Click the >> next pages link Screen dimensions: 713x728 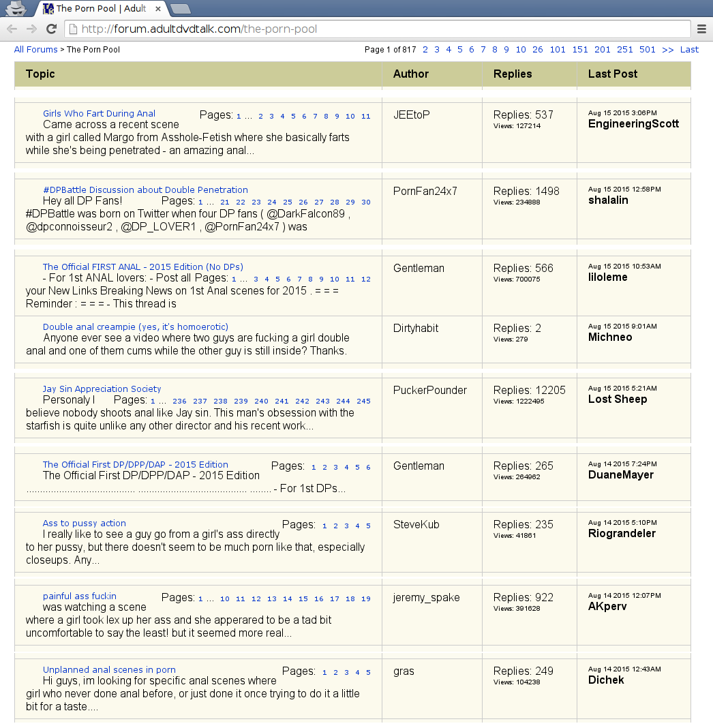[667, 50]
